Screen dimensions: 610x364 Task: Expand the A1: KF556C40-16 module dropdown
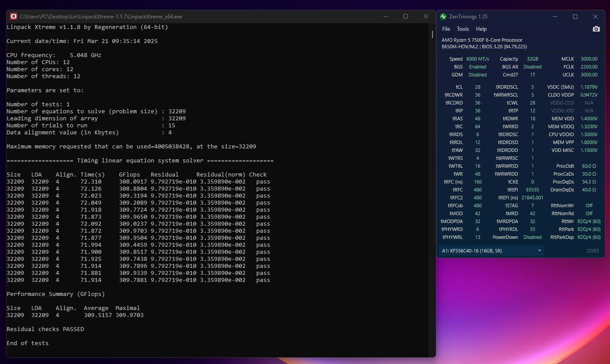click(x=491, y=251)
